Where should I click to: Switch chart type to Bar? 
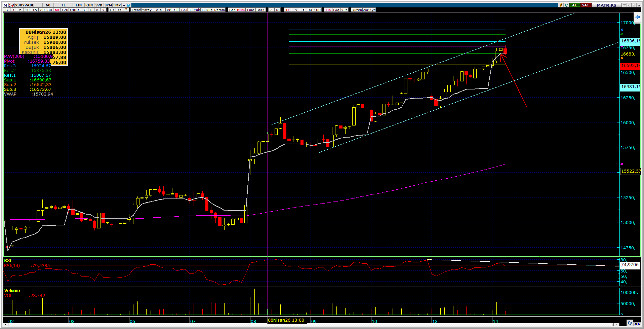pos(232,10)
